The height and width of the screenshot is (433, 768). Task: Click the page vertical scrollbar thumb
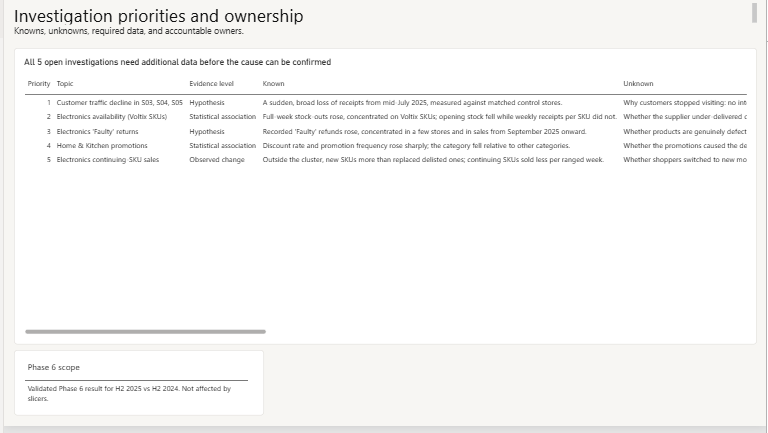pos(755,13)
